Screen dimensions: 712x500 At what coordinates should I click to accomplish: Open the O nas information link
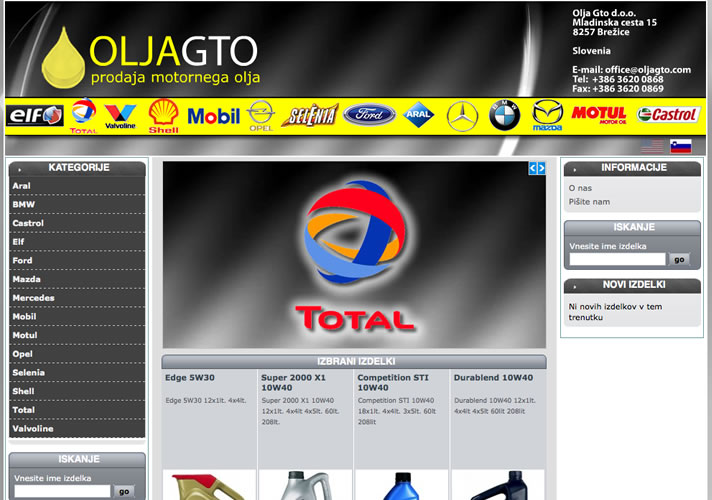[579, 187]
